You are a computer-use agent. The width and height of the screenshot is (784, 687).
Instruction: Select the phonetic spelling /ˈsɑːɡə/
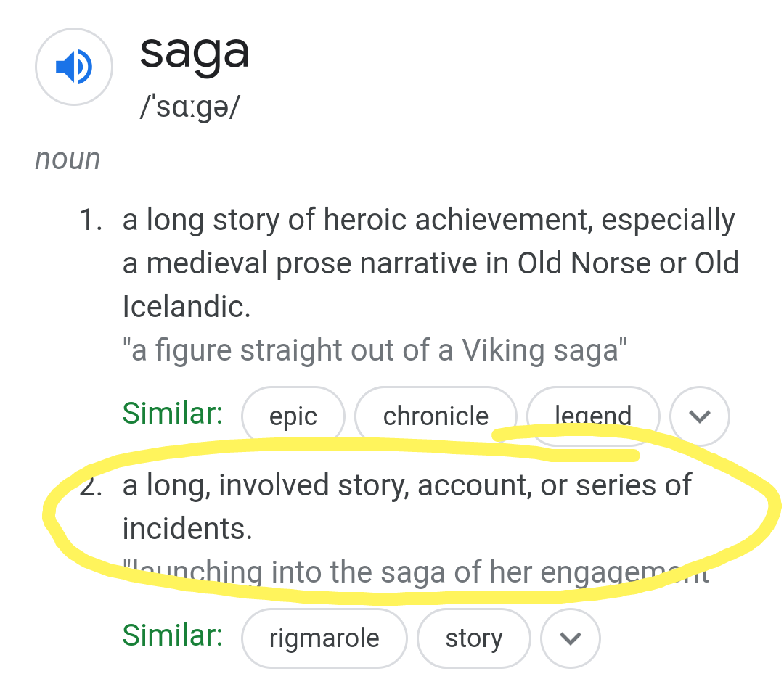(190, 107)
